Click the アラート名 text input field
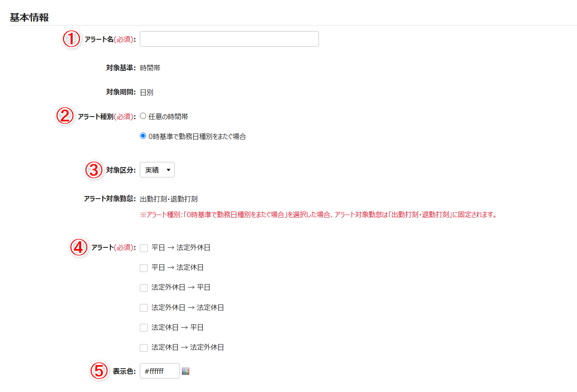 click(x=229, y=39)
